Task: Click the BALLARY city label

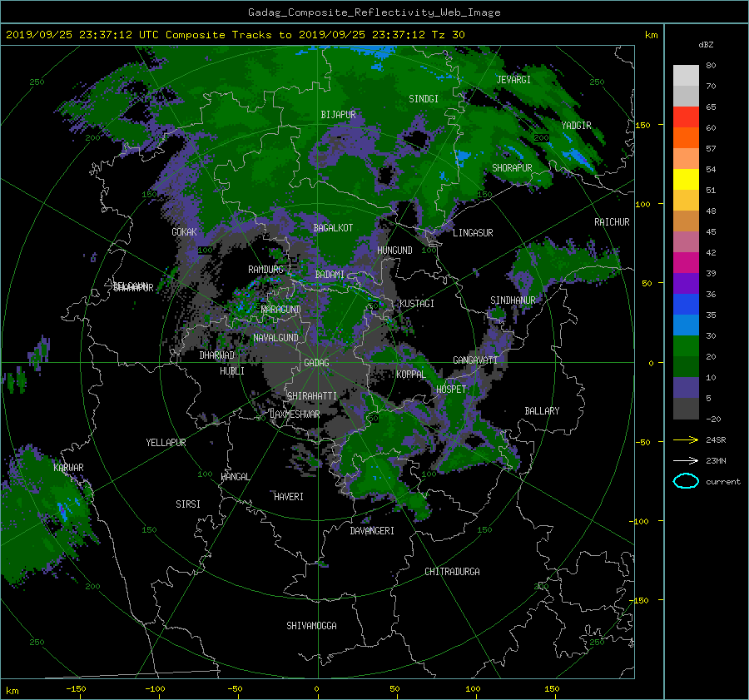Action: (542, 411)
